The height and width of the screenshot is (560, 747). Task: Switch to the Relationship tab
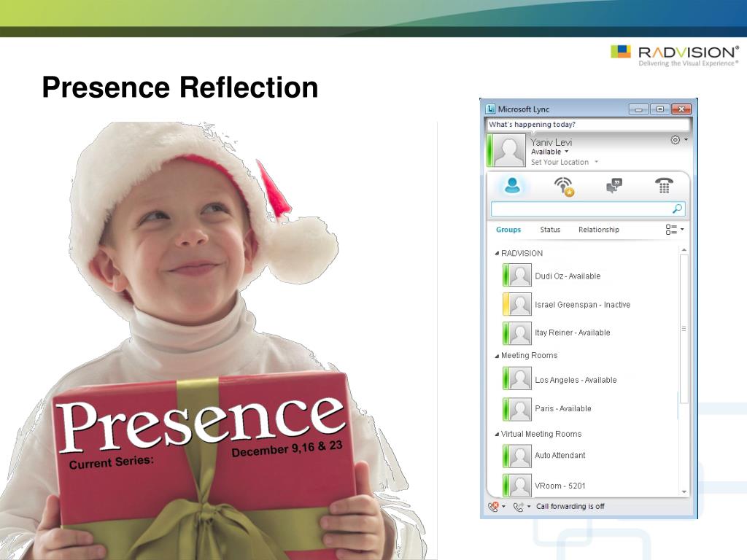(x=599, y=230)
